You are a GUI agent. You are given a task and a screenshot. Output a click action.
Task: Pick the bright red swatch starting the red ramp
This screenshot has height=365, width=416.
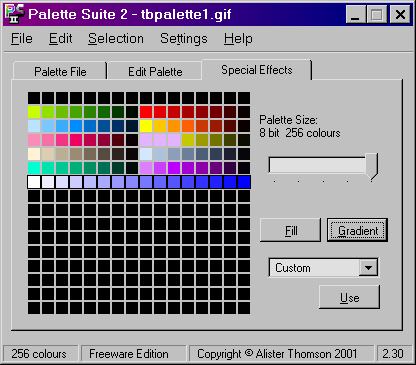(146, 112)
